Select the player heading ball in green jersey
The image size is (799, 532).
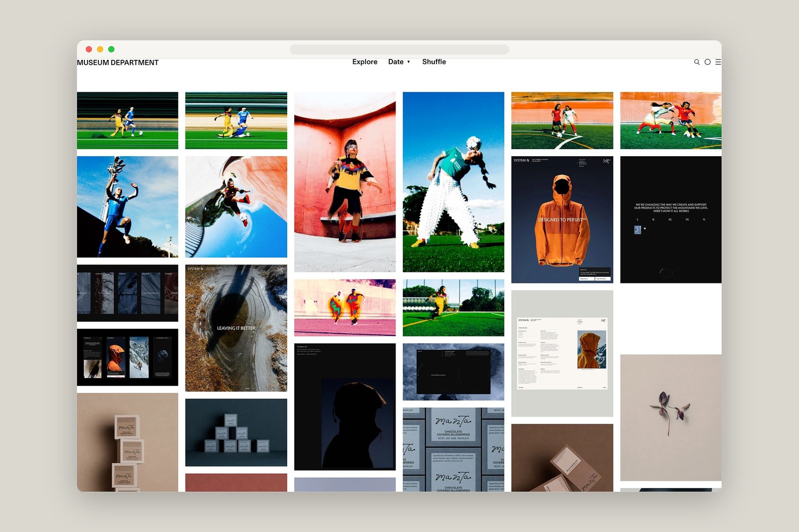[x=453, y=182]
